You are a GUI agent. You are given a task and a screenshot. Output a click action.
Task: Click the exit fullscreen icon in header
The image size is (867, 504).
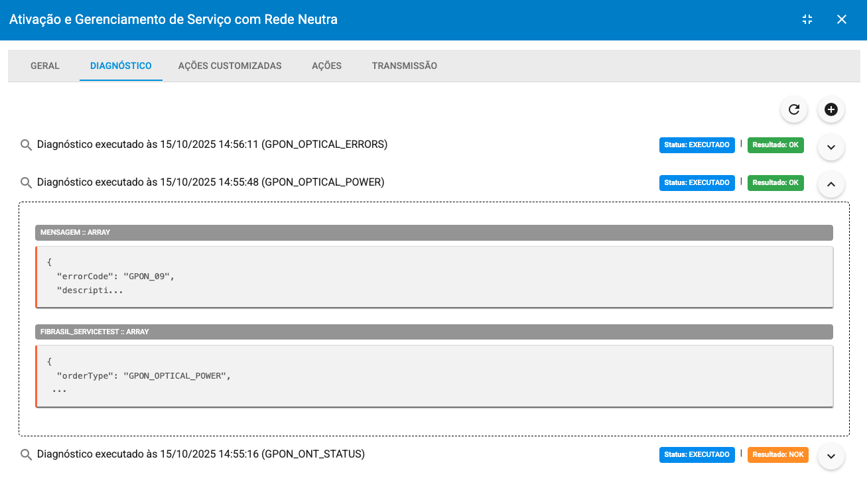click(807, 19)
